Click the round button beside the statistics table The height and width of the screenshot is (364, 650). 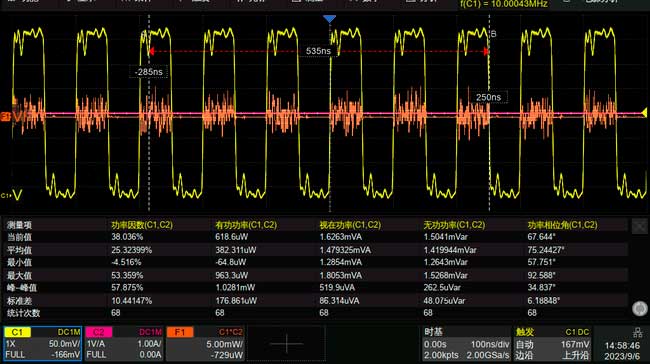click(x=639, y=308)
